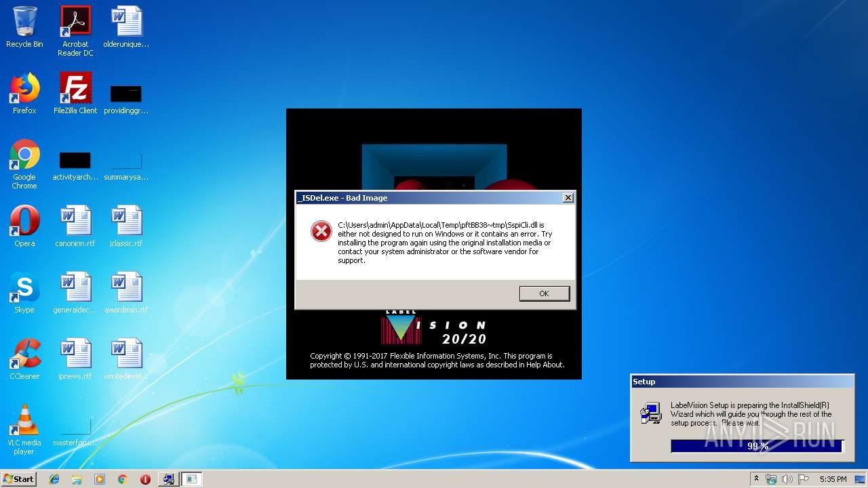Click the LabelVision Setup preparing message

click(x=751, y=414)
